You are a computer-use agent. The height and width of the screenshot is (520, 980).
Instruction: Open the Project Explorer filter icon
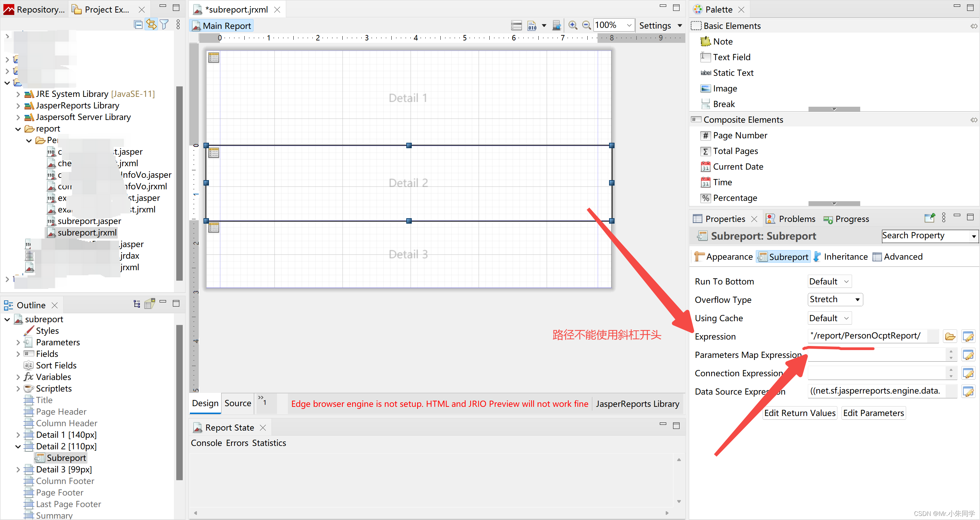pos(164,25)
